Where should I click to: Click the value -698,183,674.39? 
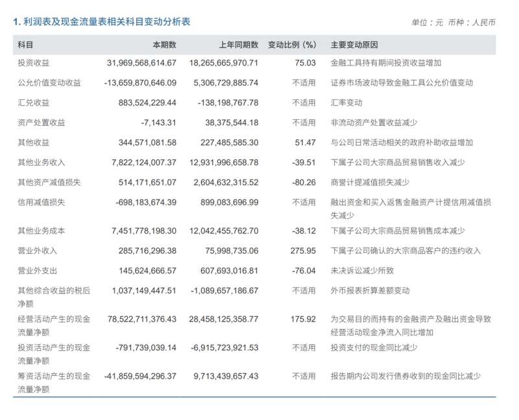coord(146,202)
